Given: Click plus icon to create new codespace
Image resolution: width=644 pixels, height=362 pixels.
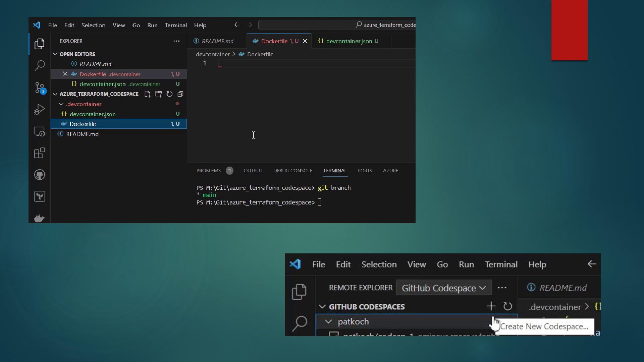Looking at the screenshot, I should pos(491,306).
